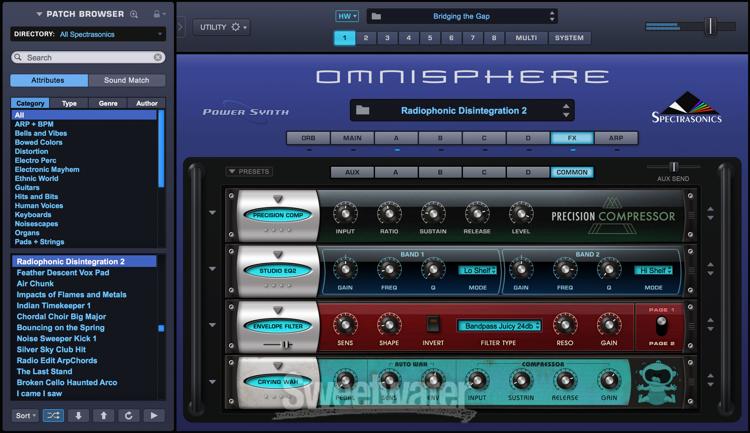Image resolution: width=750 pixels, height=433 pixels.
Task: Click folder icon beside Bridging the Gap
Action: tap(376, 16)
